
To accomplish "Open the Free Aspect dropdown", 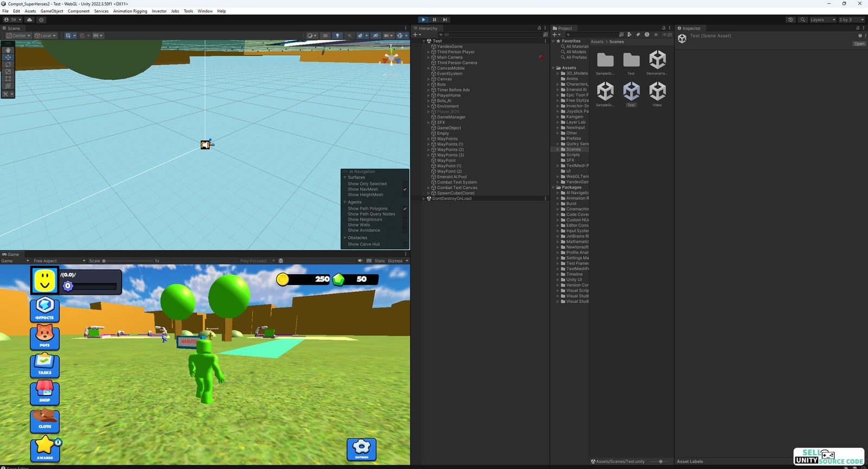I will pyautogui.click(x=59, y=261).
